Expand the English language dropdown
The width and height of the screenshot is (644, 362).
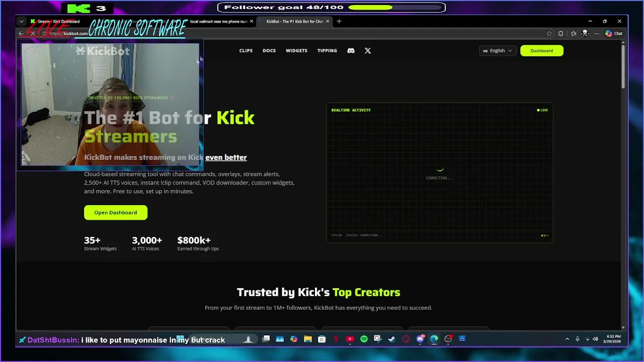(x=498, y=50)
